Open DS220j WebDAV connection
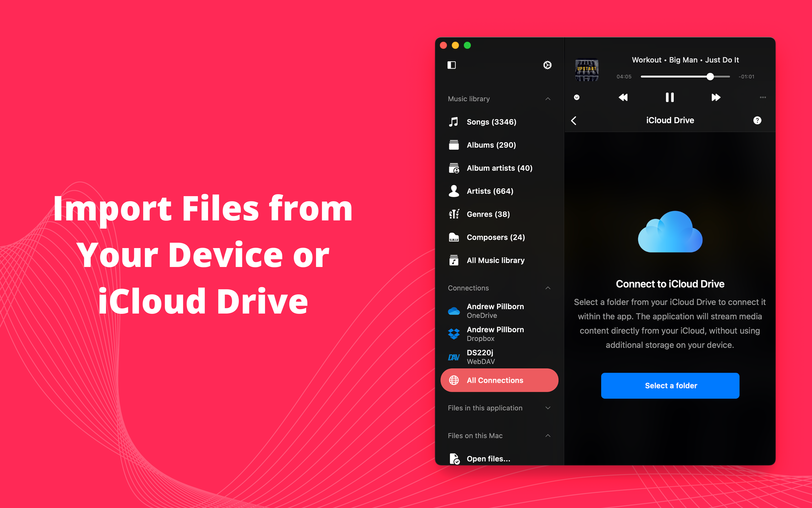This screenshot has height=508, width=812. [x=499, y=357]
